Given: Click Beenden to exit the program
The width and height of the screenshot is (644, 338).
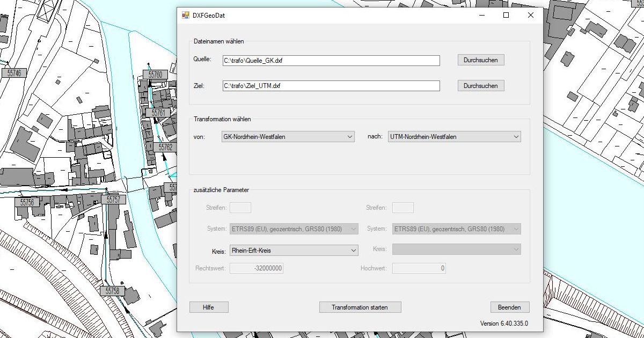Looking at the screenshot, I should click(x=509, y=307).
